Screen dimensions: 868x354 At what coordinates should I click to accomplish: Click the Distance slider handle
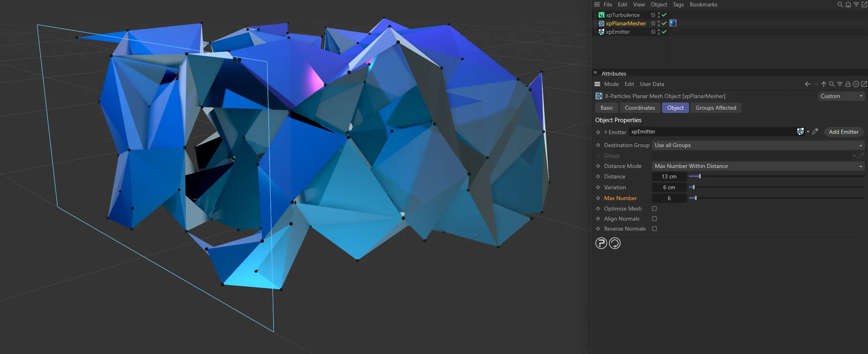click(x=700, y=176)
